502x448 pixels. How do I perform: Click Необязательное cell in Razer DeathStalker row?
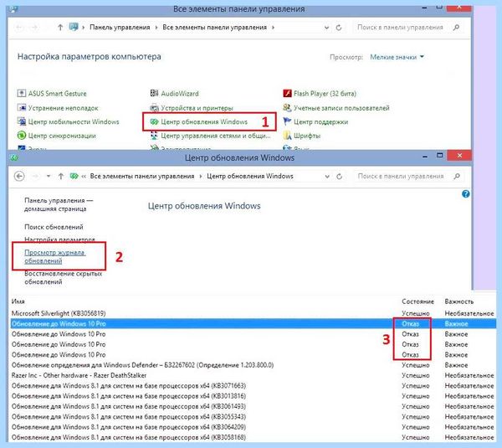coord(469,375)
